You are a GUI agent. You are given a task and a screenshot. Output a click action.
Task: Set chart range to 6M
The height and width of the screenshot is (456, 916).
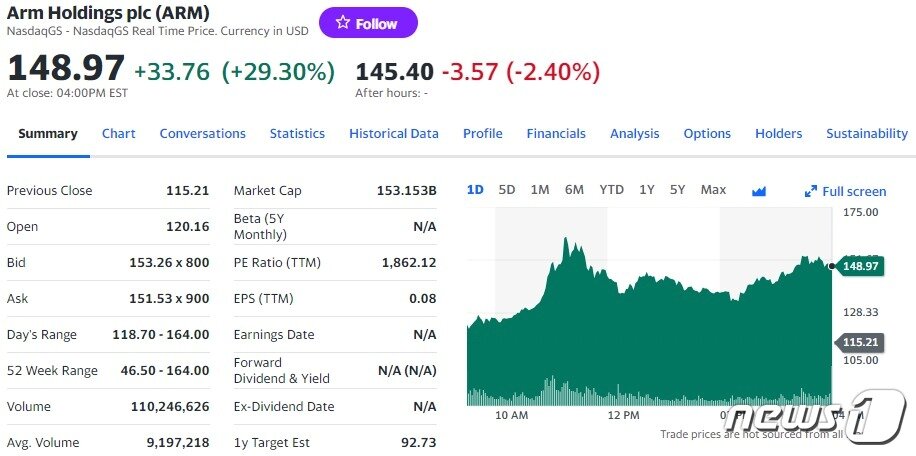pos(574,190)
